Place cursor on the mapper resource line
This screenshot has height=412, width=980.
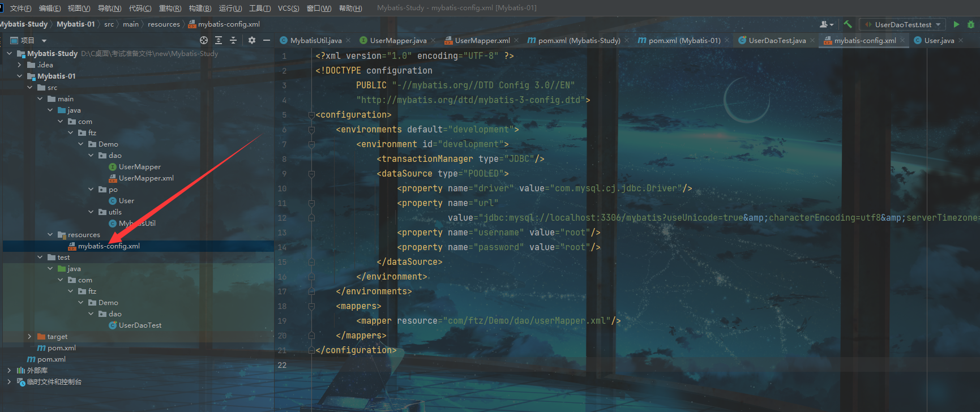489,321
